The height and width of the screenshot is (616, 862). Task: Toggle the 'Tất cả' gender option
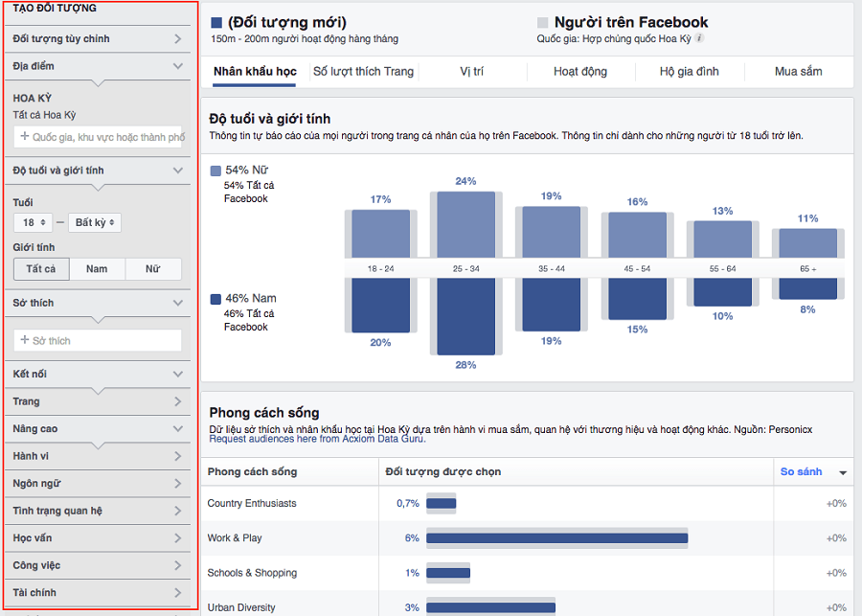[x=41, y=268]
